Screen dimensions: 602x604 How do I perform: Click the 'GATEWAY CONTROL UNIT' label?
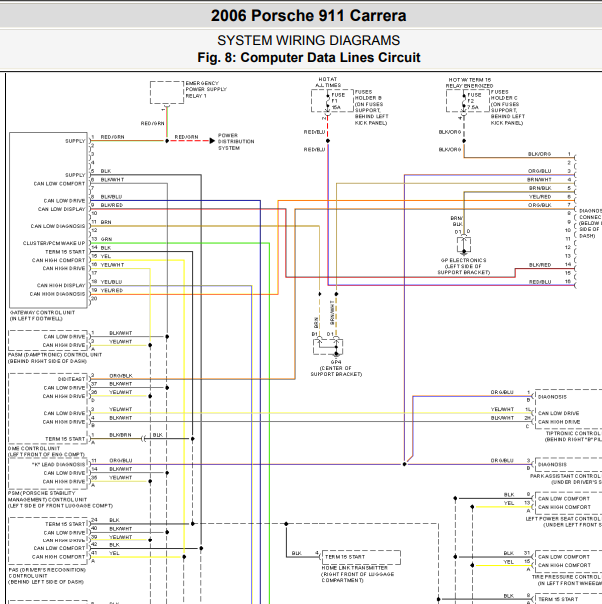click(42, 315)
